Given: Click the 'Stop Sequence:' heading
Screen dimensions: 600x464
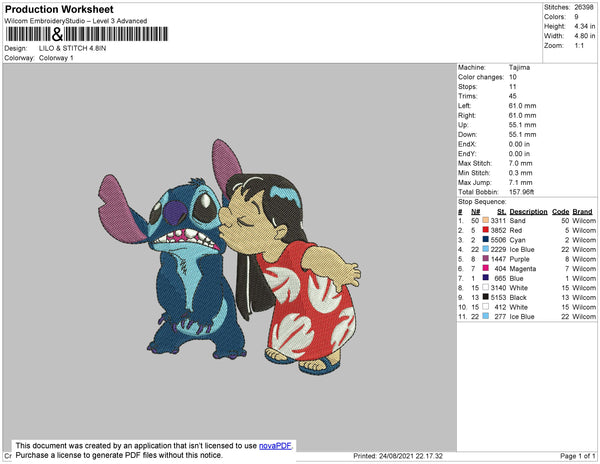Looking at the screenshot, I should click(482, 202).
